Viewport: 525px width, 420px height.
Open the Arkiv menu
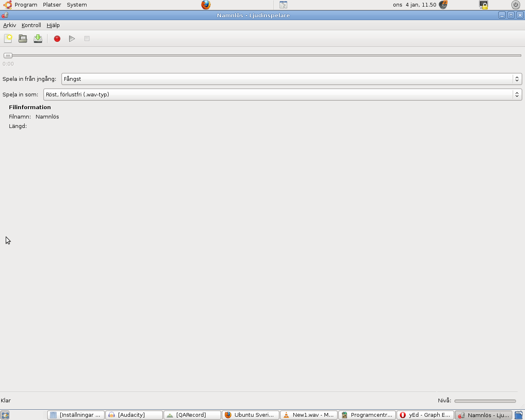pos(9,25)
